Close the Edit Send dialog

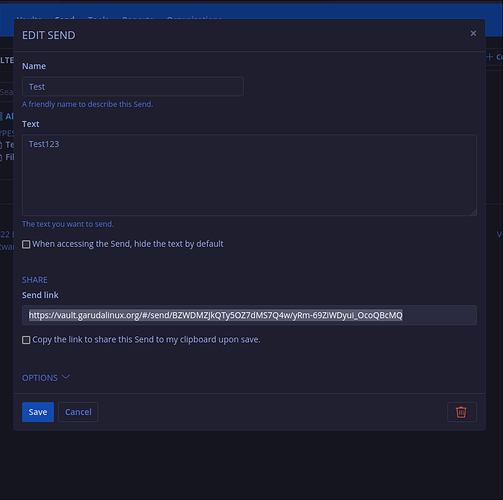473,33
